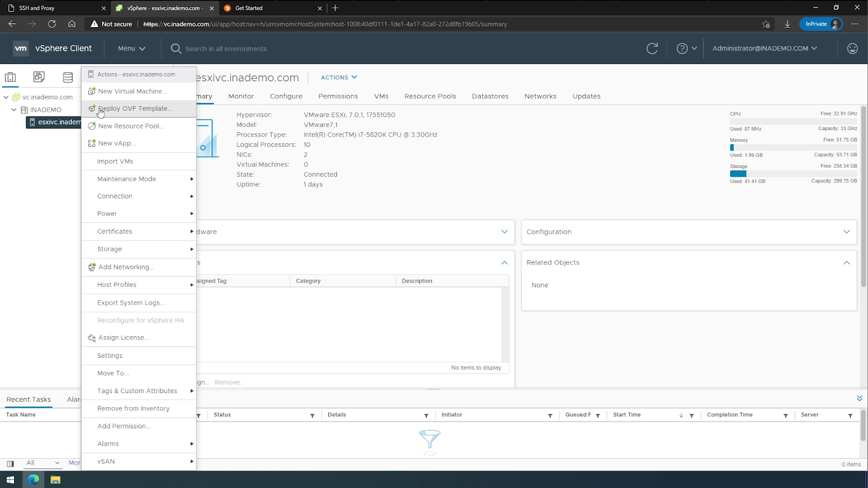This screenshot has height=488, width=868.
Task: Expand the Hardware panel chevron
Action: pos(505,232)
